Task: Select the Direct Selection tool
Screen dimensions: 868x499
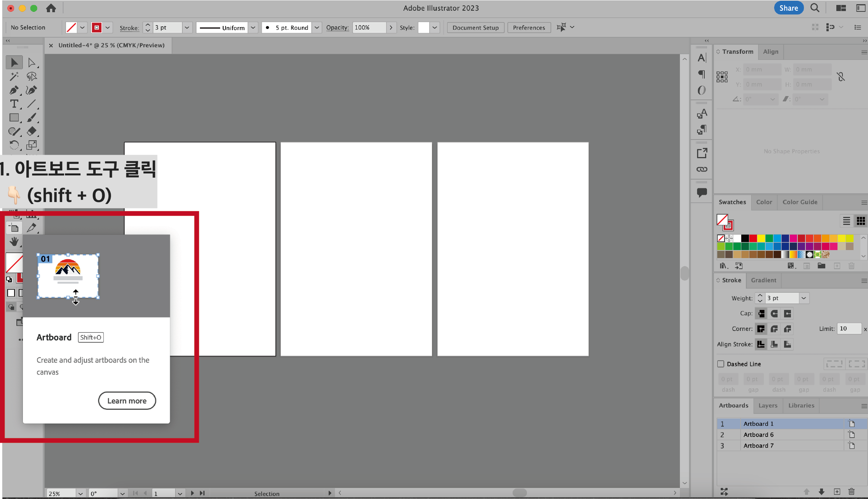Action: click(x=32, y=63)
